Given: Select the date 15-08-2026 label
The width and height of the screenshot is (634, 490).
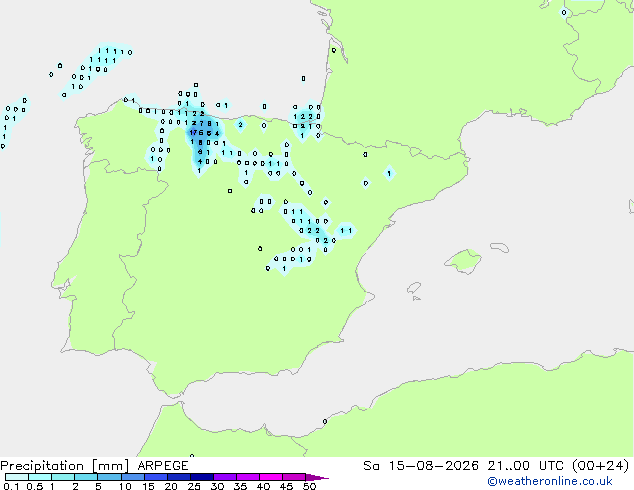Looking at the screenshot, I should pyautogui.click(x=433, y=466).
